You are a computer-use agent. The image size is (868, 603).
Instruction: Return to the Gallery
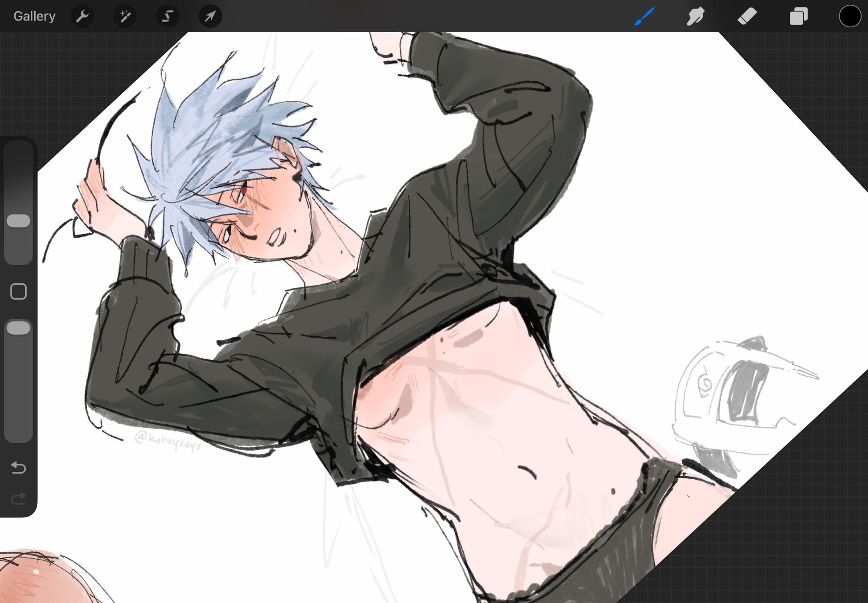pyautogui.click(x=34, y=16)
